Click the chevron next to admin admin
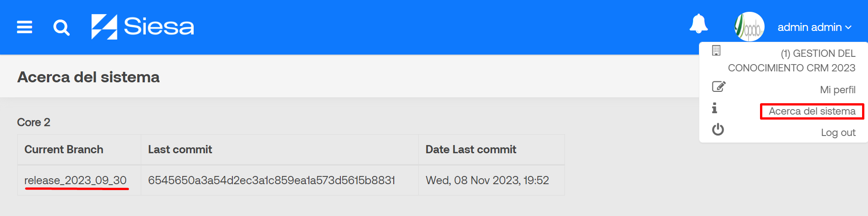Viewport: 868px width, 216px height. 848,28
